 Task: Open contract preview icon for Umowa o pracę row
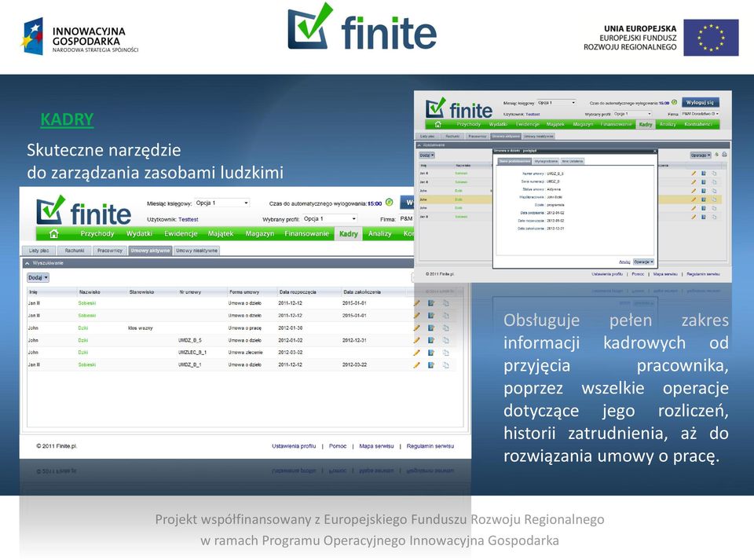tap(431, 328)
